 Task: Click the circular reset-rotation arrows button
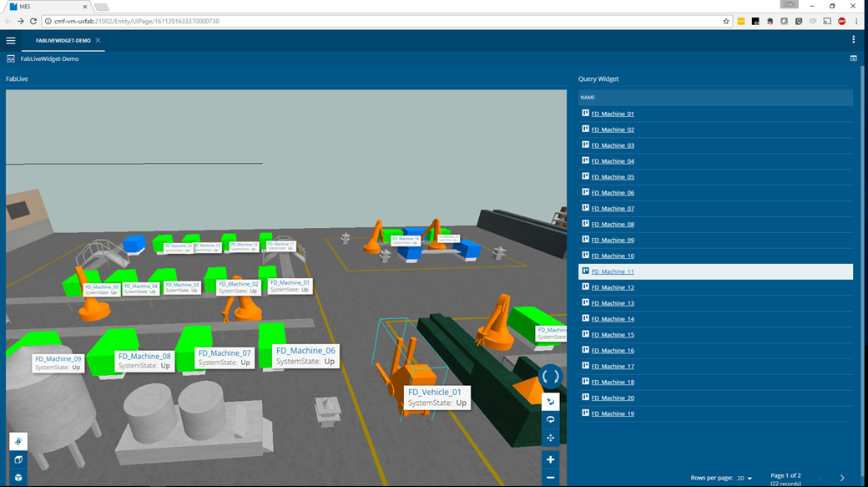[x=550, y=377]
